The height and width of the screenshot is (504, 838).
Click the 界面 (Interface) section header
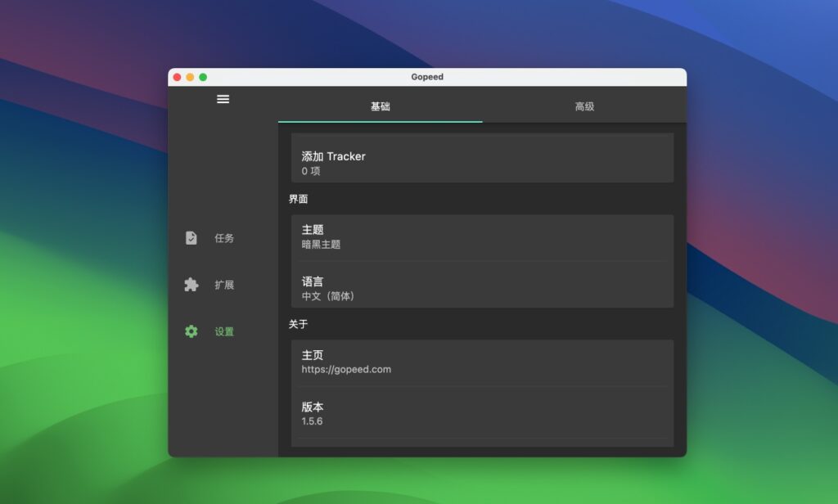click(x=298, y=199)
